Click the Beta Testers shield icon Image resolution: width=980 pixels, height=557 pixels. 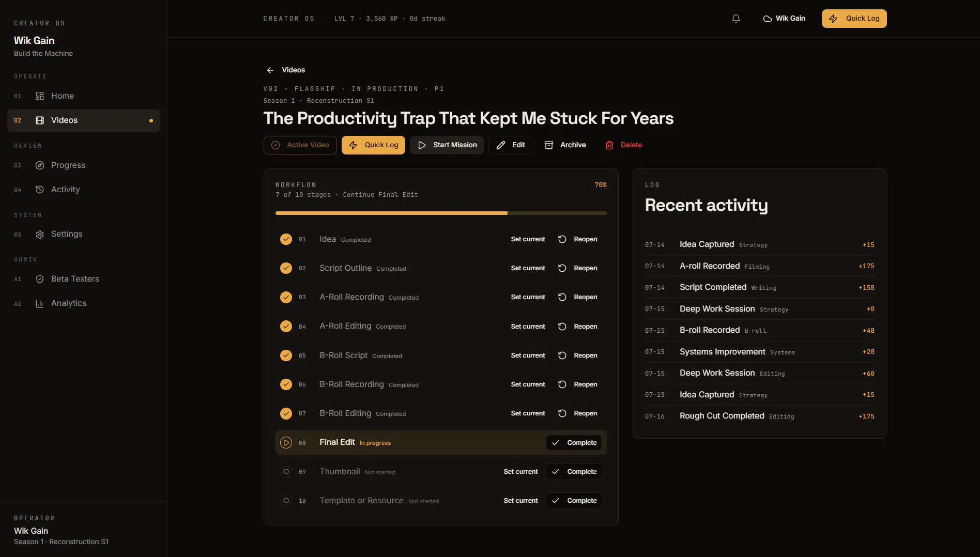pyautogui.click(x=40, y=279)
